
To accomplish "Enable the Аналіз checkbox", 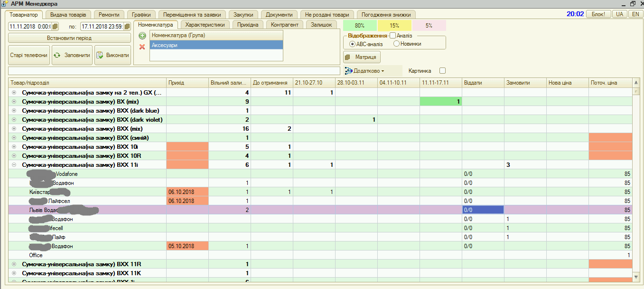I will tap(392, 36).
